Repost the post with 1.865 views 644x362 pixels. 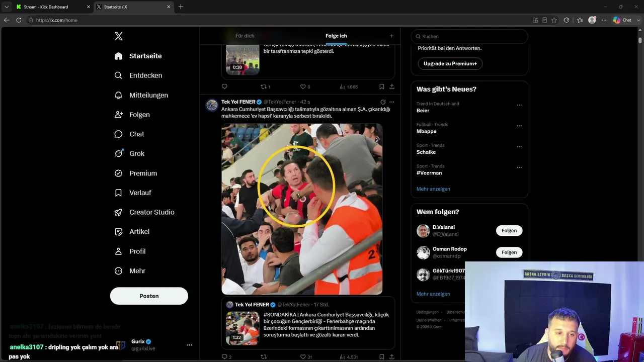point(263,86)
